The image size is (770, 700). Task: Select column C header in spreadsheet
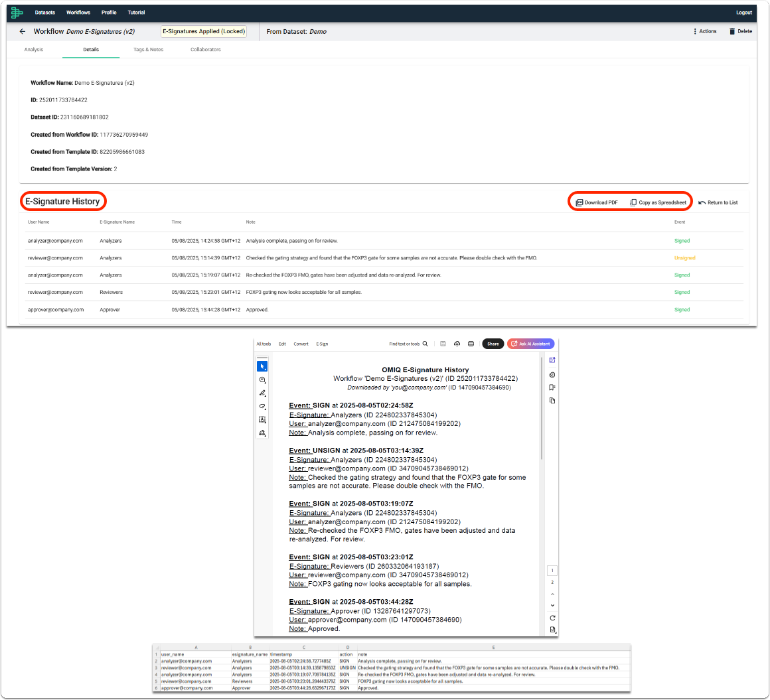pyautogui.click(x=303, y=648)
